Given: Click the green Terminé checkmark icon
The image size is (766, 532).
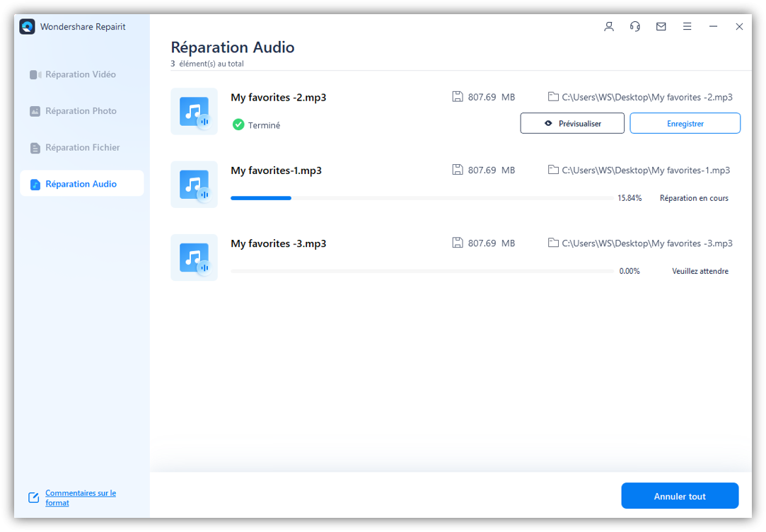Looking at the screenshot, I should [x=238, y=125].
